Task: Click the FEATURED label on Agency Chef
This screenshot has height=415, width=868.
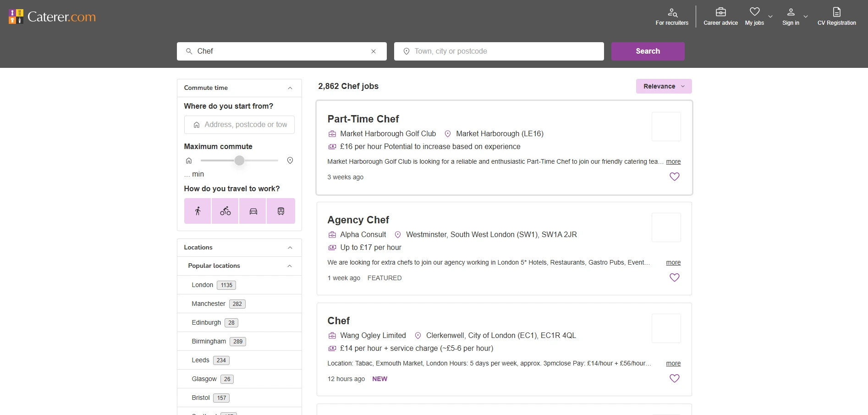Action: point(385,278)
